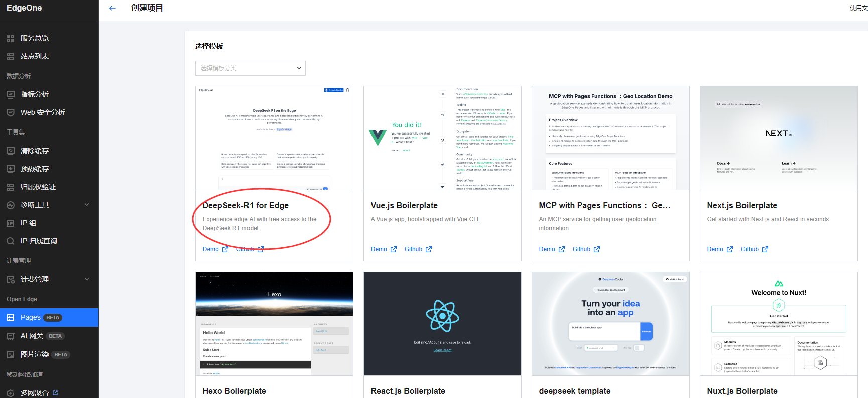The width and height of the screenshot is (868, 398).
Task: Click external icon next to Vue.js Demo
Action: tap(394, 249)
